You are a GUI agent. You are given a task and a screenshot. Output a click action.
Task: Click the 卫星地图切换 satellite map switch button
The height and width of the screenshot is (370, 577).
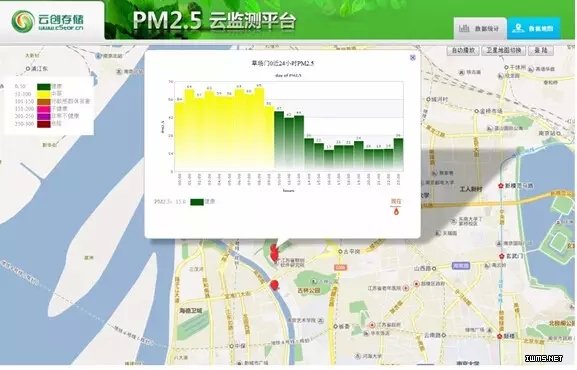(504, 50)
